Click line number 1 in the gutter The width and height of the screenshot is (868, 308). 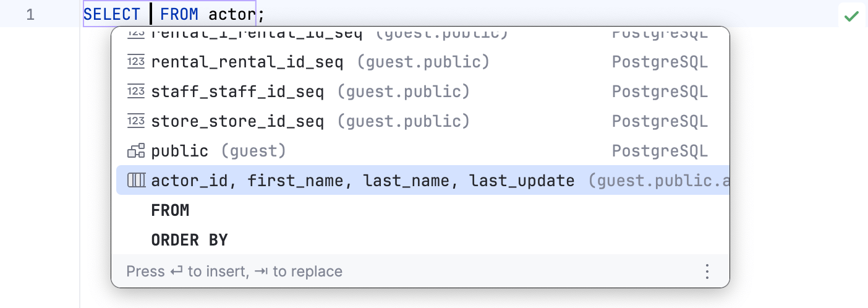pyautogui.click(x=30, y=14)
